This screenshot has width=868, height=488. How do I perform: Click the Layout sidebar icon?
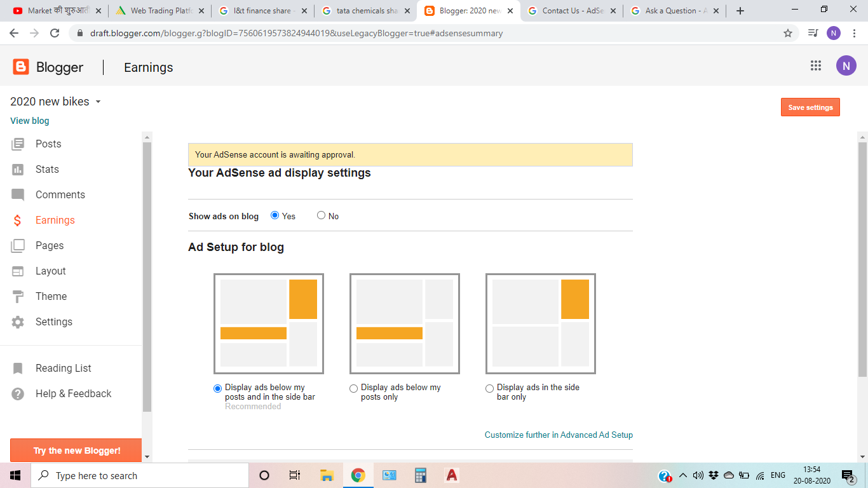click(x=18, y=271)
